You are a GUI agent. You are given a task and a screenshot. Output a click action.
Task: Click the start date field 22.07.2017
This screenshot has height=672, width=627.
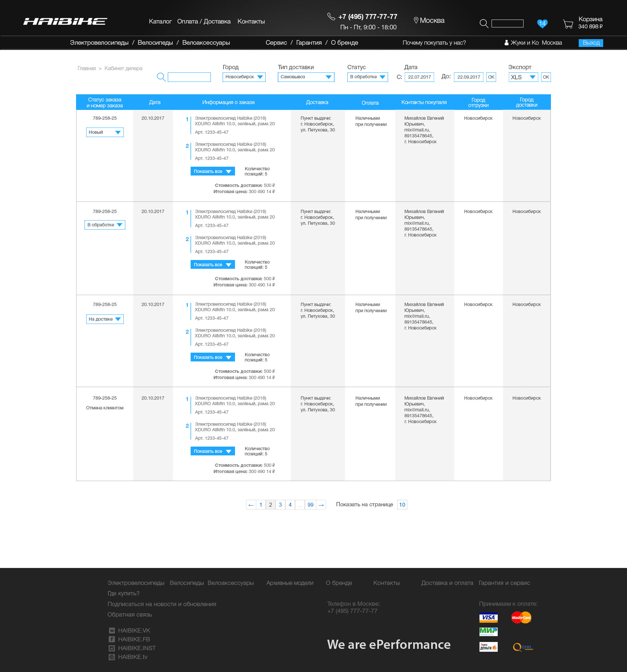coord(419,77)
